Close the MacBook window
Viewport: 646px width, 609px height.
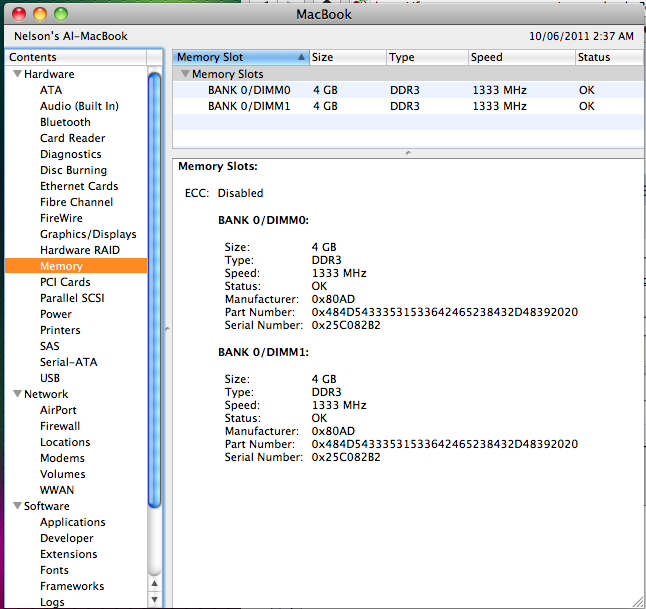(x=19, y=14)
